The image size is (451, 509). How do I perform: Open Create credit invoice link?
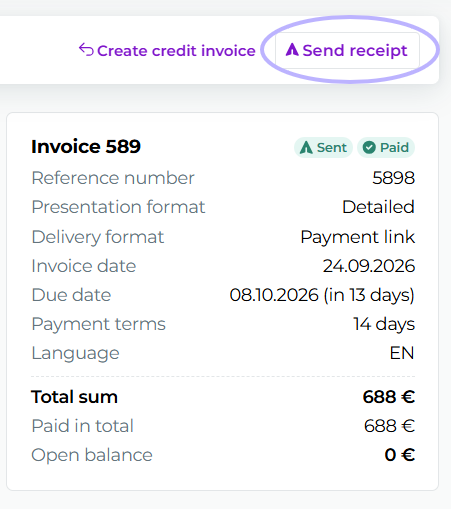pyautogui.click(x=167, y=51)
